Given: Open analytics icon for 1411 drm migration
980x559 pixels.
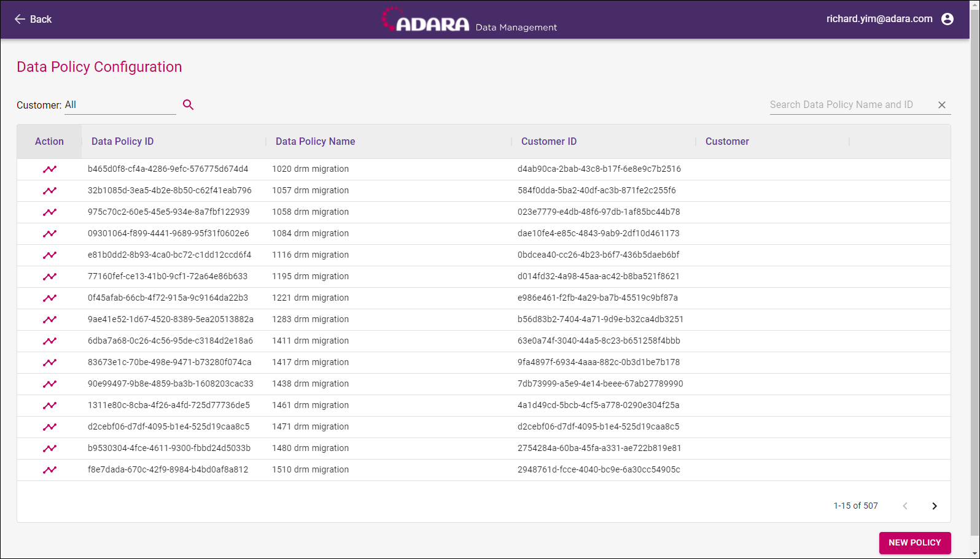Looking at the screenshot, I should 50,341.
